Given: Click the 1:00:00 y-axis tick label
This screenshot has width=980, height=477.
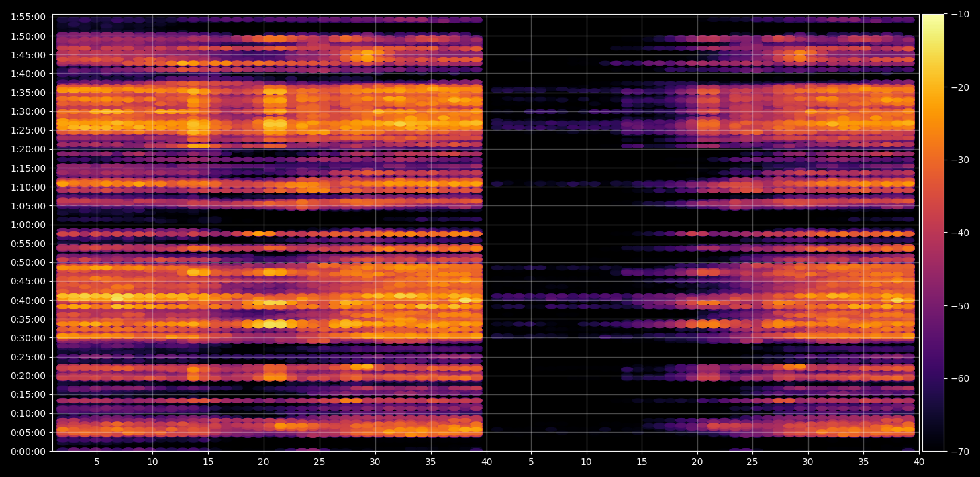Looking at the screenshot, I should click(28, 225).
